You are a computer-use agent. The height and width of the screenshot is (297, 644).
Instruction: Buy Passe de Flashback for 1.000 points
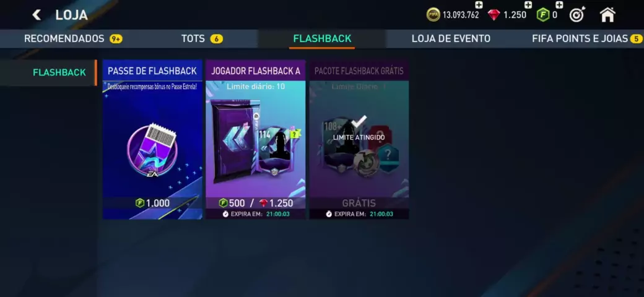152,203
